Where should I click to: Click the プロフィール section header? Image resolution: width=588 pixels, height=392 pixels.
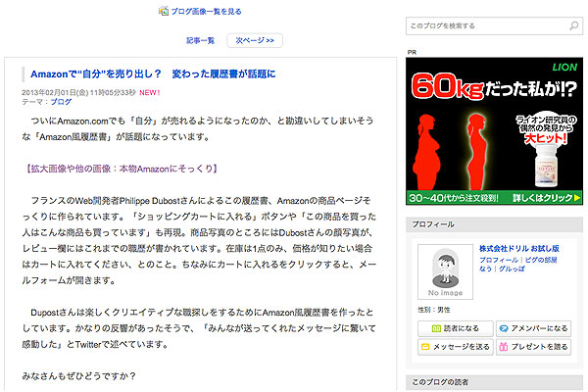[x=494, y=224]
